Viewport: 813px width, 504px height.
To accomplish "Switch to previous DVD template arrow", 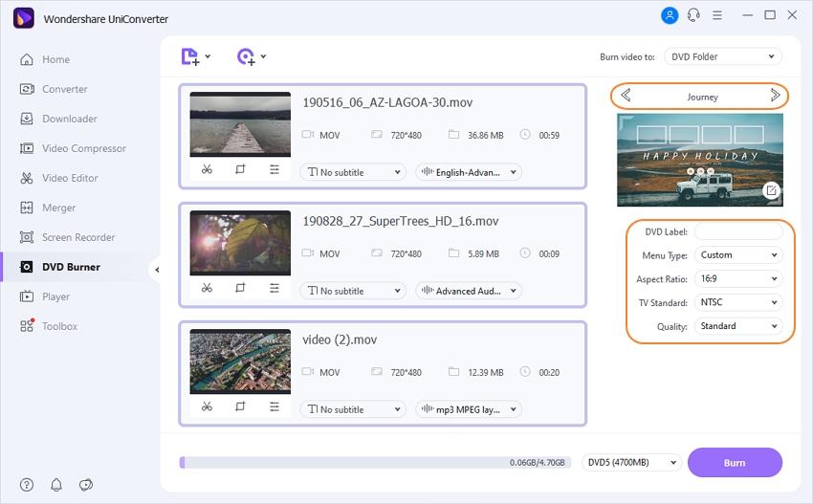I will pyautogui.click(x=626, y=96).
